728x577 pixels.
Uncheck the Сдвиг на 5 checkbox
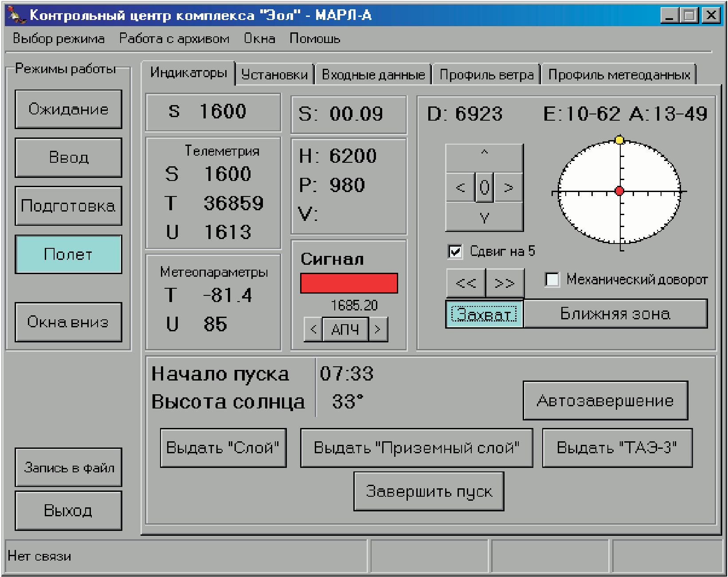click(x=455, y=252)
